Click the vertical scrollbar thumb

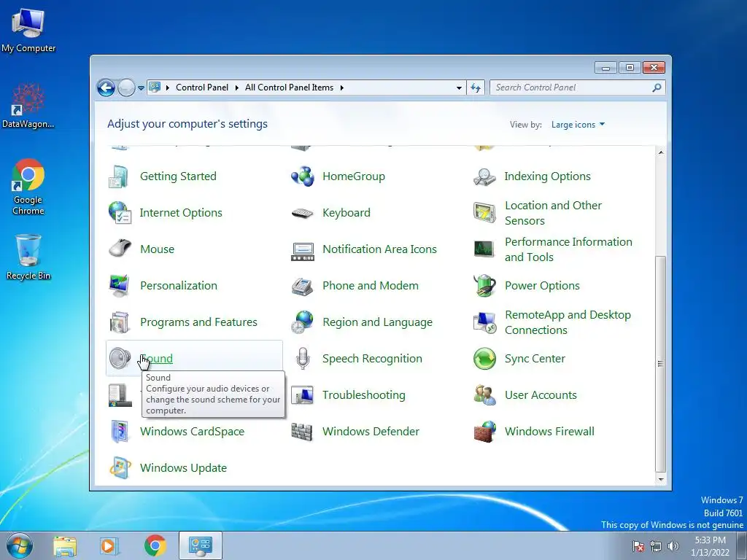tap(661, 364)
